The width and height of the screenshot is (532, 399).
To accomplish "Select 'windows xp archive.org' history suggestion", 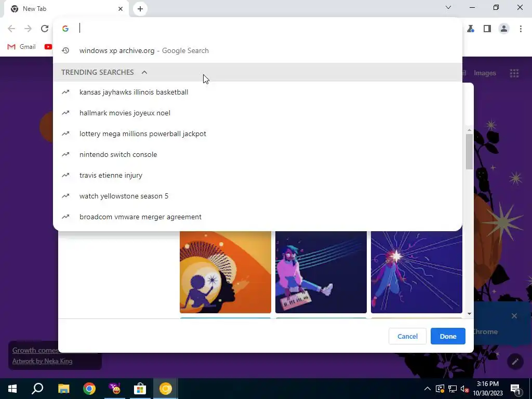I will tap(258, 50).
